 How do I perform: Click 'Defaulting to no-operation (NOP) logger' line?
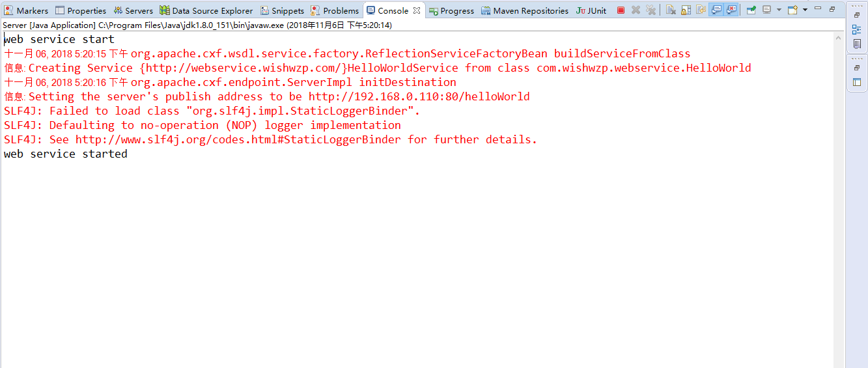pyautogui.click(x=203, y=125)
